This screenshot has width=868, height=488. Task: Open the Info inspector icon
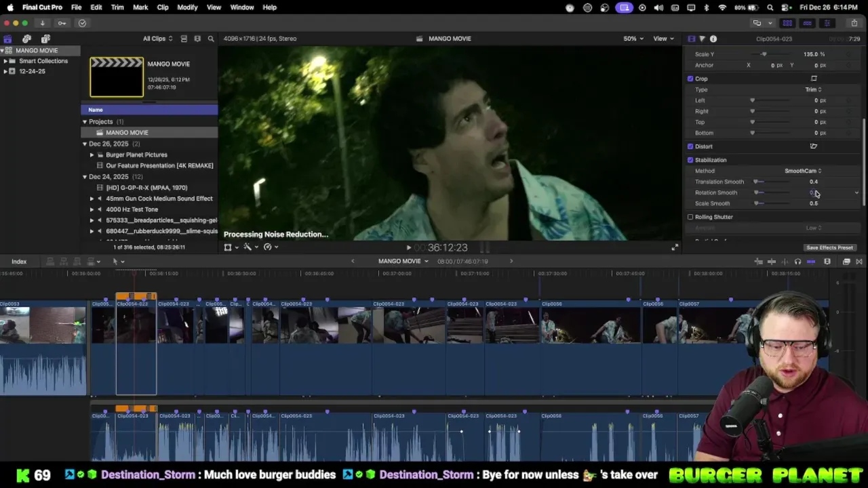coord(713,39)
